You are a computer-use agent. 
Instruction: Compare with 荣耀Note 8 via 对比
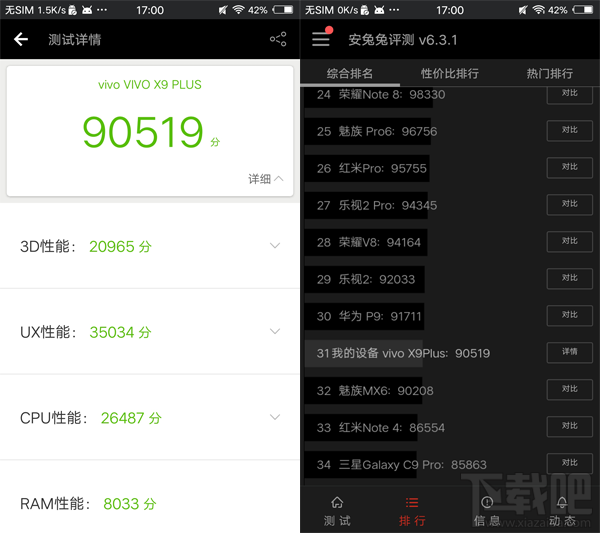click(569, 94)
